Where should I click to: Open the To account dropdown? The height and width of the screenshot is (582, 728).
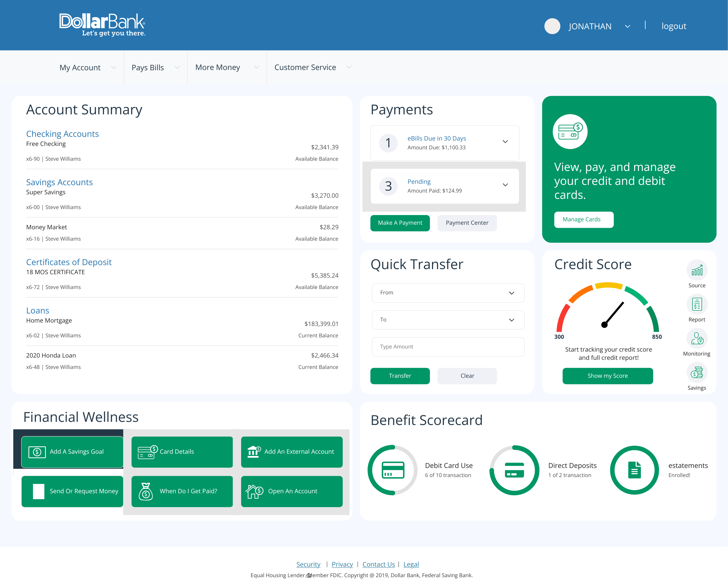448,320
